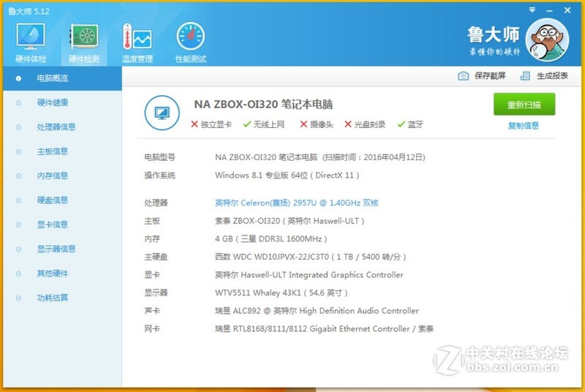Select the 硬件检测 top tab icon
Image resolution: width=585 pixels, height=392 pixels.
point(84,37)
